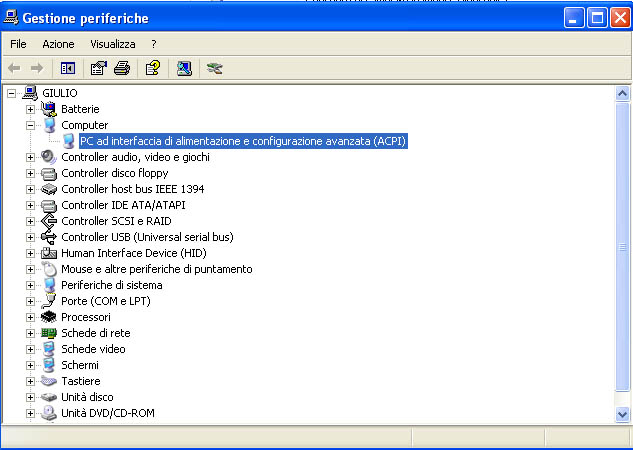This screenshot has width=633, height=450.
Task: Open the File menu
Action: click(x=18, y=44)
